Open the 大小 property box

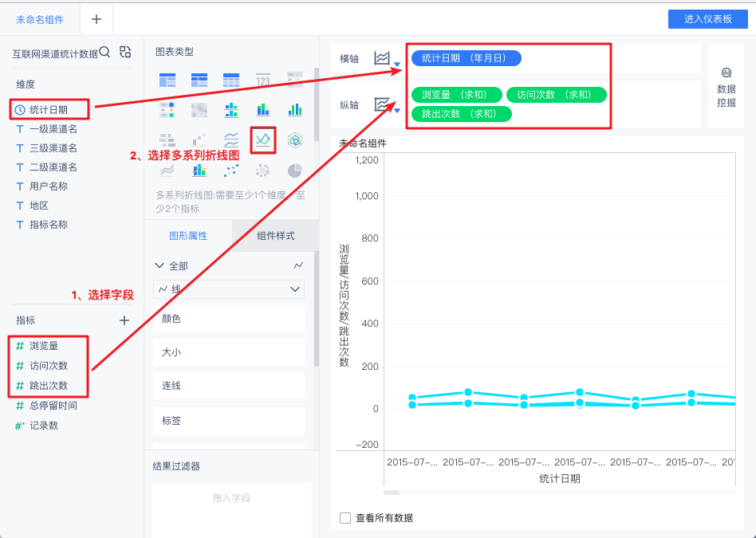[x=229, y=352]
